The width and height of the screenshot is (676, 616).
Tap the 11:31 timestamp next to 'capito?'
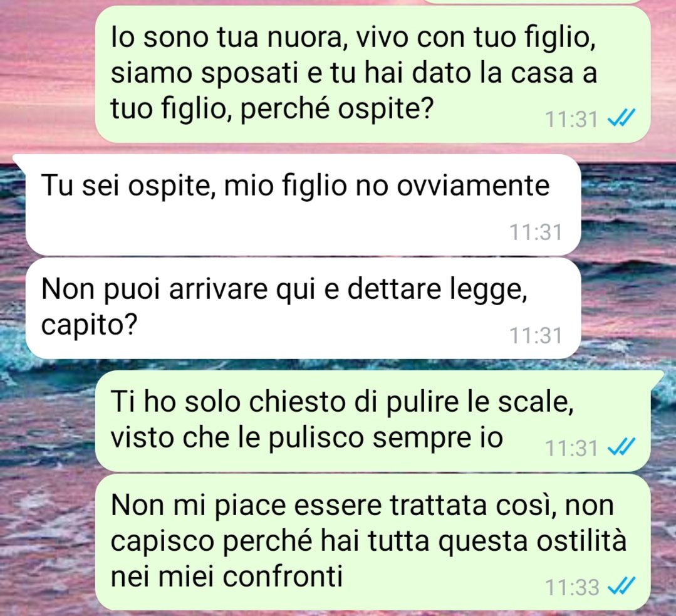click(536, 335)
